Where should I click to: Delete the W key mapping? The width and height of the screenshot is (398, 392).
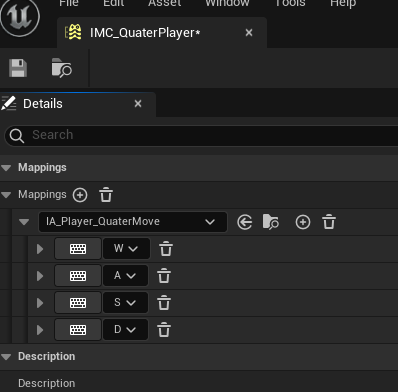click(x=166, y=249)
